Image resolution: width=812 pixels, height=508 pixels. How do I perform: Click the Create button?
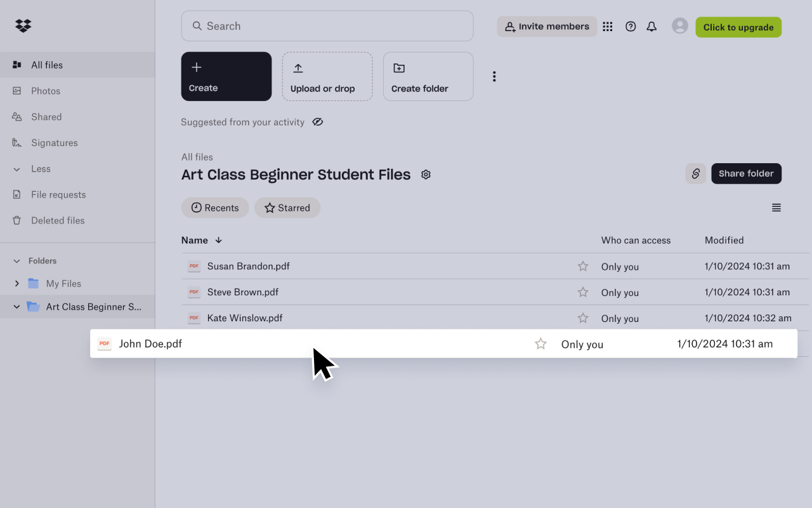(x=226, y=76)
